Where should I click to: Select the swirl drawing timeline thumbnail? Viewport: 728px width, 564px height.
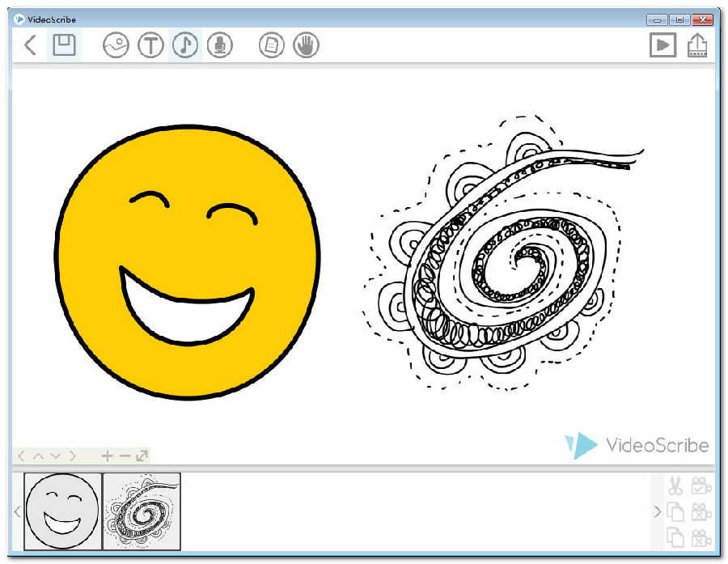142,511
